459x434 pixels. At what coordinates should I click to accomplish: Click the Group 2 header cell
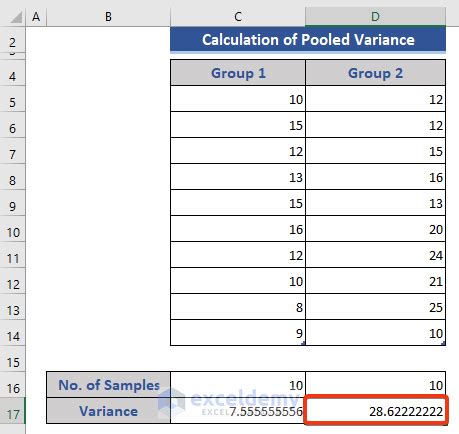click(375, 73)
